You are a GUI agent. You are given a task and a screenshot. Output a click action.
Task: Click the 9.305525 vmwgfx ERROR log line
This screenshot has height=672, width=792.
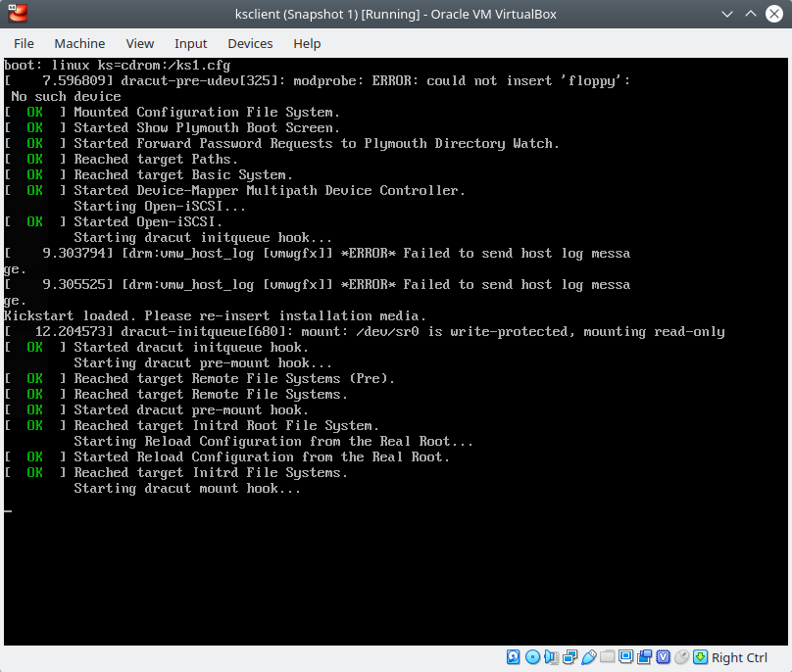[x=318, y=285]
